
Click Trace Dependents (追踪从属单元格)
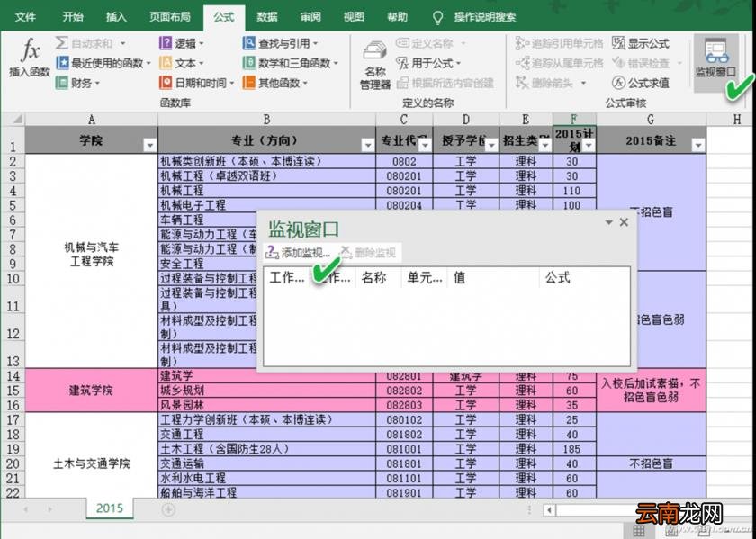559,63
